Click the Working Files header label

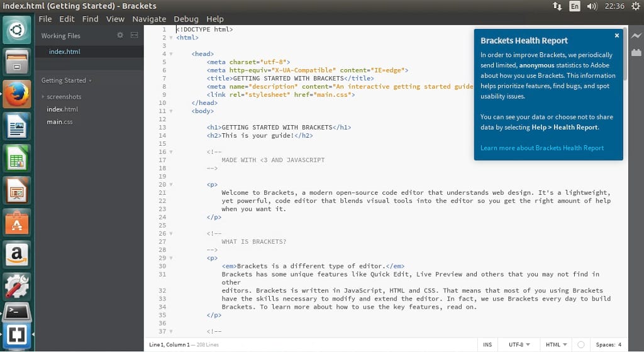coord(60,36)
